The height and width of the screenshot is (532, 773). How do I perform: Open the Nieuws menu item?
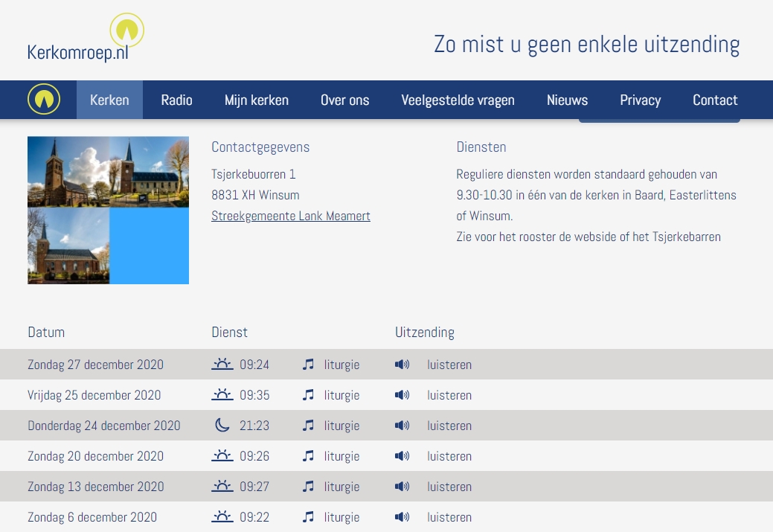coord(567,100)
